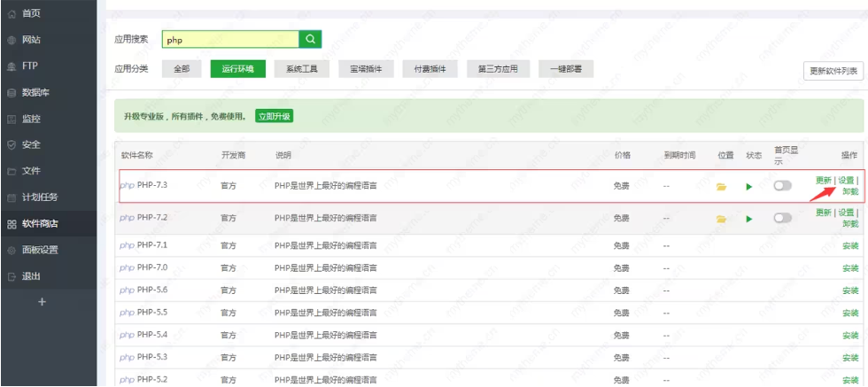Select the 运行环境 category tab
Screen dimensions: 868x387
238,69
